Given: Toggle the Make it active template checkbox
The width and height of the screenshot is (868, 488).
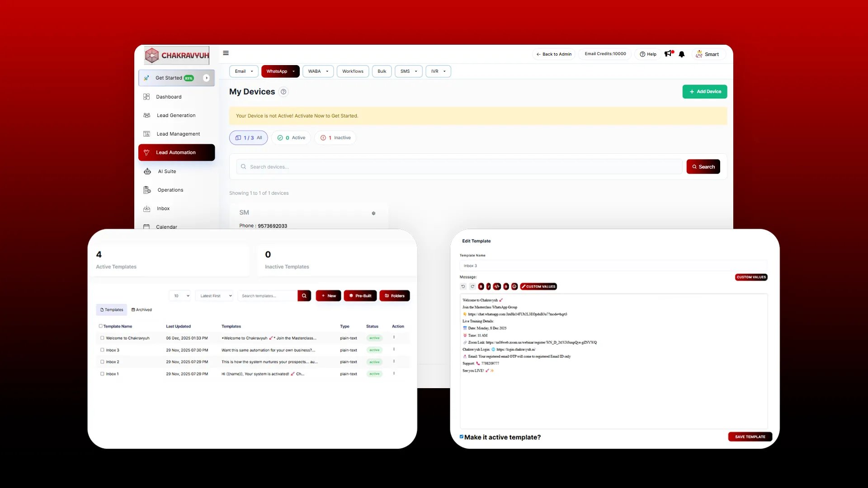Looking at the screenshot, I should coord(462,436).
